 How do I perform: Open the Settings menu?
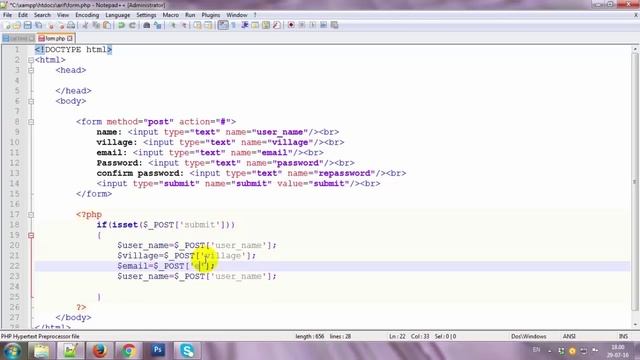click(x=146, y=15)
